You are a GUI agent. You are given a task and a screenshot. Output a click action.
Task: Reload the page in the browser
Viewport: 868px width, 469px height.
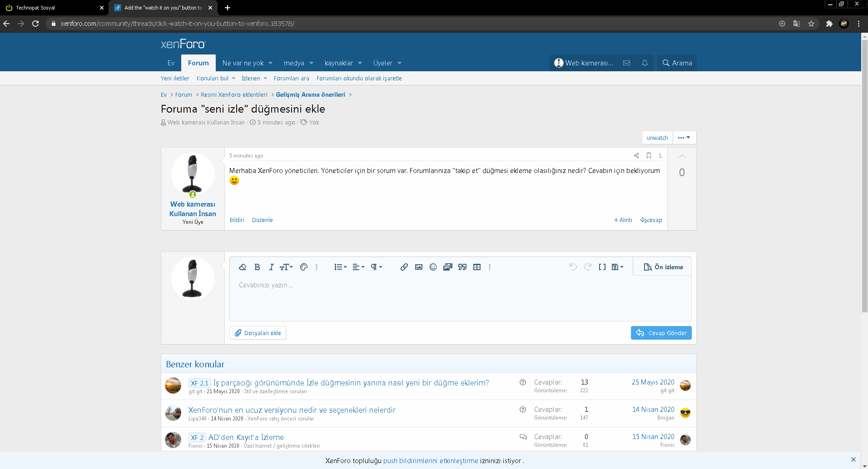point(35,24)
